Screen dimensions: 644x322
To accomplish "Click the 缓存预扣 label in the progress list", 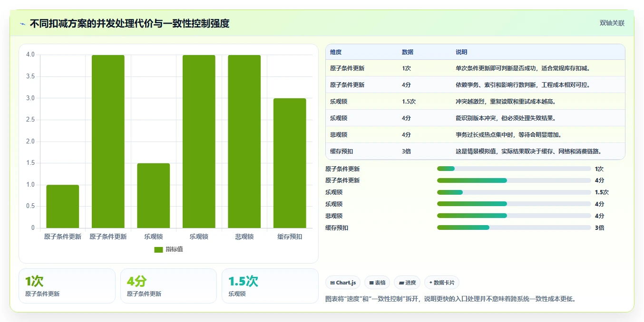I will (x=337, y=228).
